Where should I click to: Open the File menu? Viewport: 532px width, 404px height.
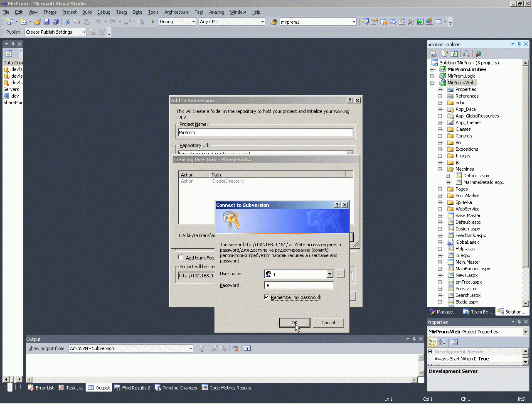(x=6, y=12)
